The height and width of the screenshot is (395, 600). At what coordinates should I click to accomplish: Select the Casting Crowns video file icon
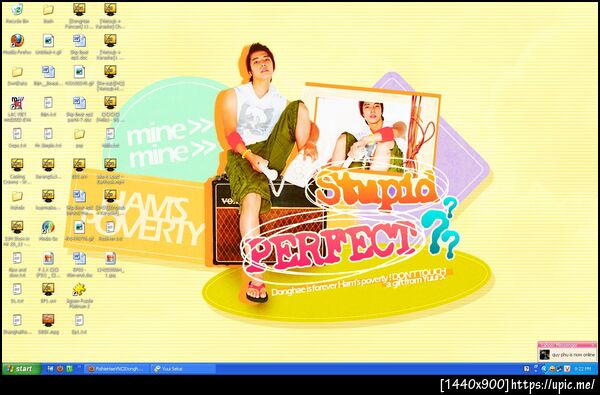point(17,171)
